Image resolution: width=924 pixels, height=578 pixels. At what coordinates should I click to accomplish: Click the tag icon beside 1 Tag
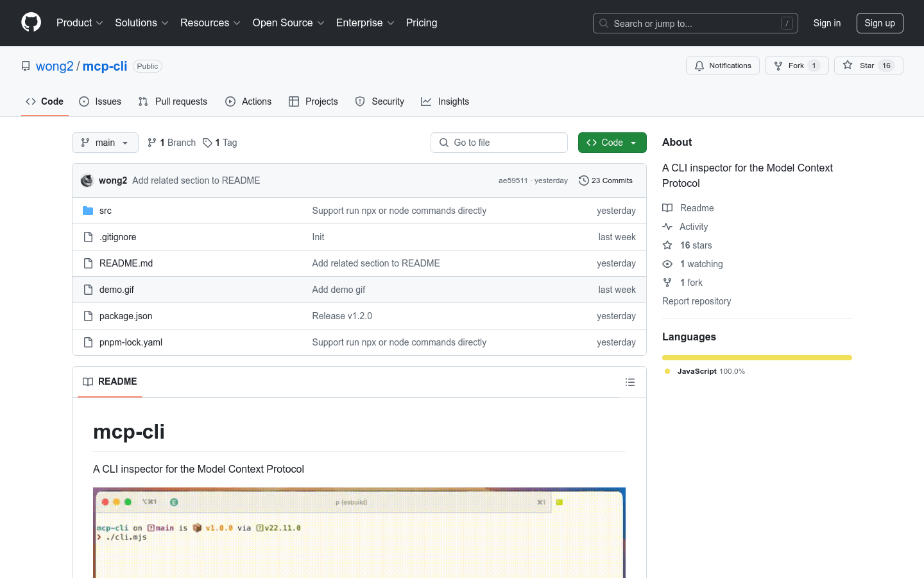(x=207, y=143)
